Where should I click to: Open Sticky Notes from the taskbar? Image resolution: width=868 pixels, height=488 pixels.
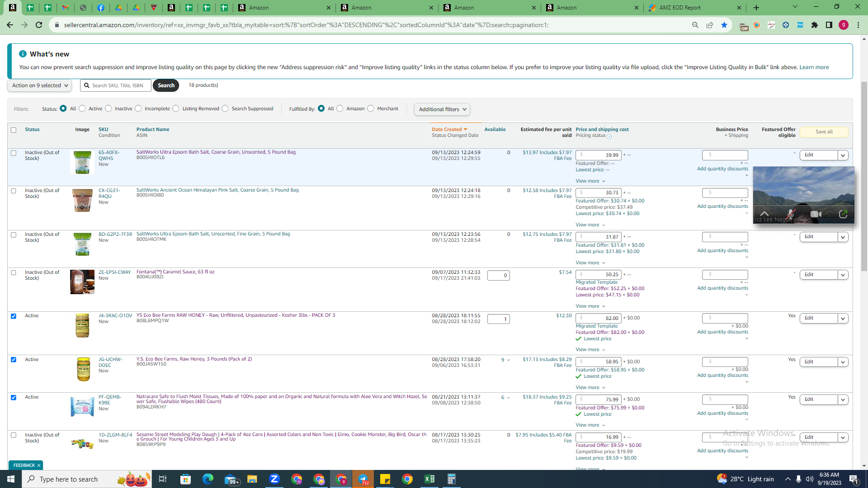tap(385, 479)
